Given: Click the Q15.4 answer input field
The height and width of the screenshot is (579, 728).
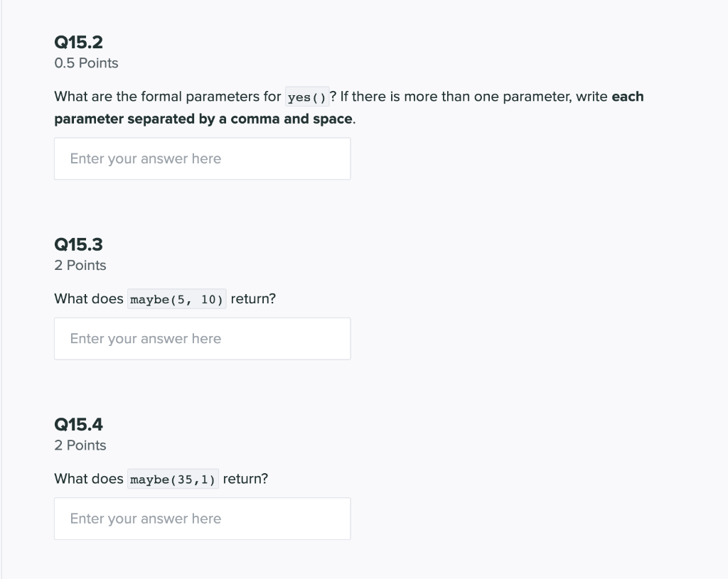Looking at the screenshot, I should point(202,519).
